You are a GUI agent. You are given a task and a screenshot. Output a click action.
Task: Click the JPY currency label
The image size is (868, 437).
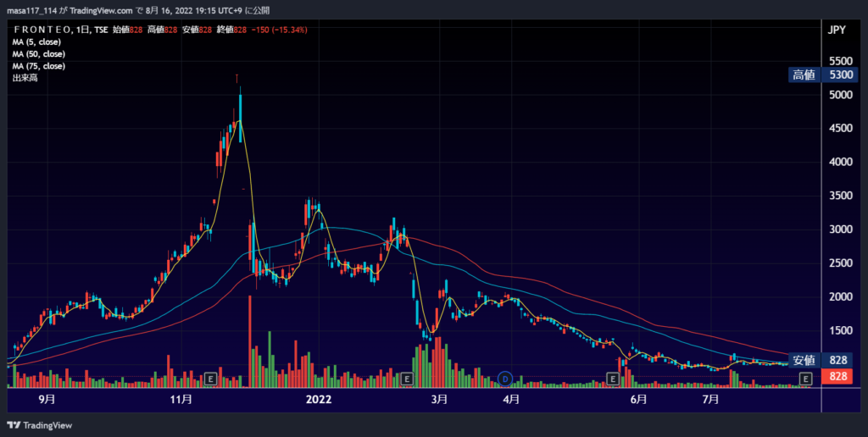pyautogui.click(x=837, y=30)
